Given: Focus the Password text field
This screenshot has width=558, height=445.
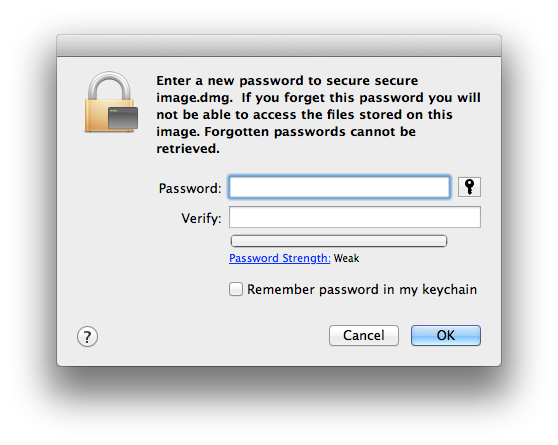Looking at the screenshot, I should [339, 187].
